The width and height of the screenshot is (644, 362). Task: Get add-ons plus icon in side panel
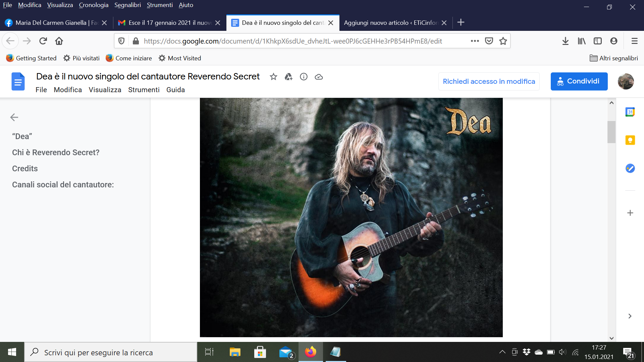(630, 213)
